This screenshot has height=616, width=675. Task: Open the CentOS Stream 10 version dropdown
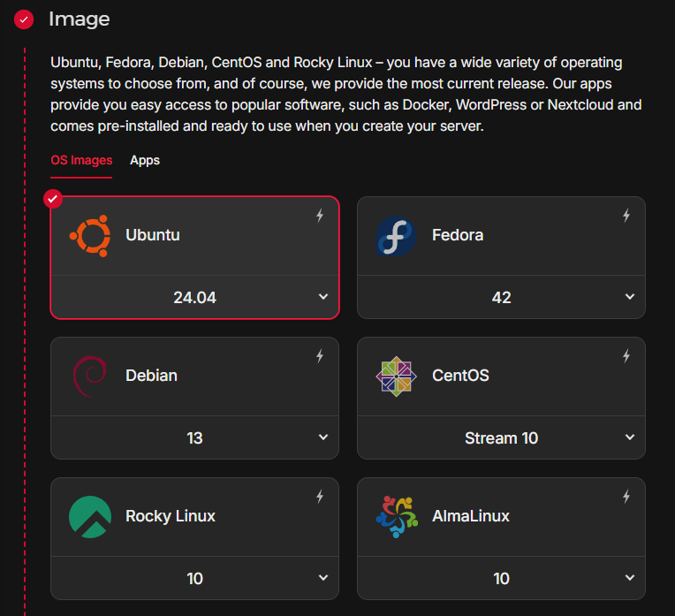click(501, 437)
